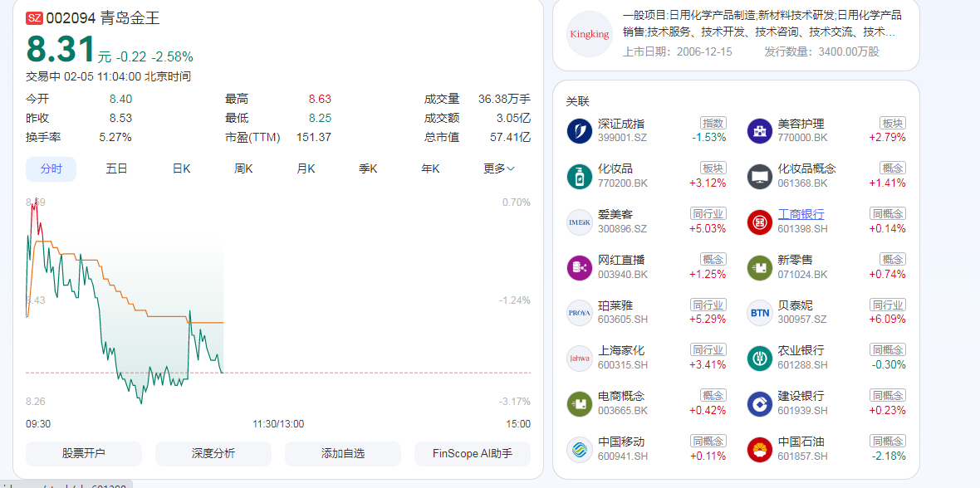Open the 深证成指 index icon
Screen dimensions: 980x488
click(580, 131)
